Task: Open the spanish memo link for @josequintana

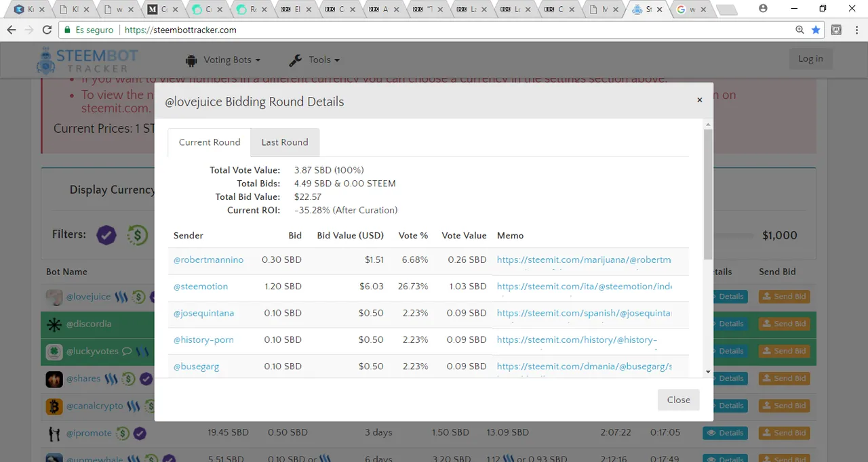Action: click(x=584, y=313)
